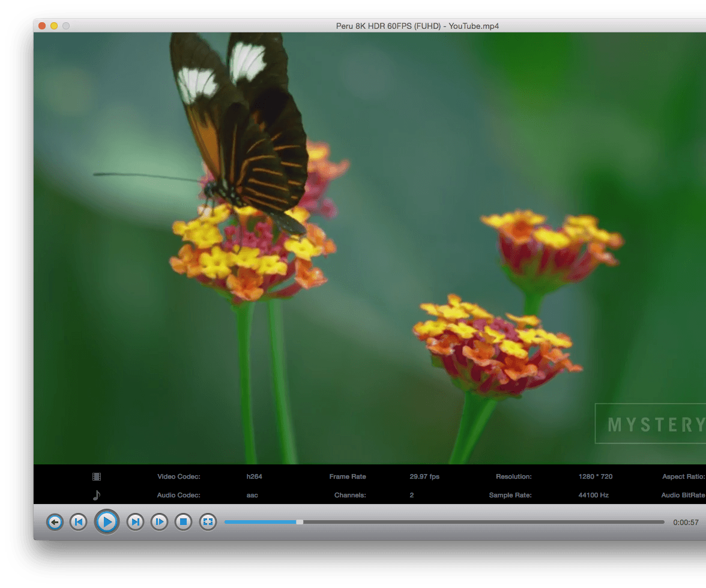Screen dimensions: 706x588
Task: Click the green zoom window button
Action: (65, 26)
